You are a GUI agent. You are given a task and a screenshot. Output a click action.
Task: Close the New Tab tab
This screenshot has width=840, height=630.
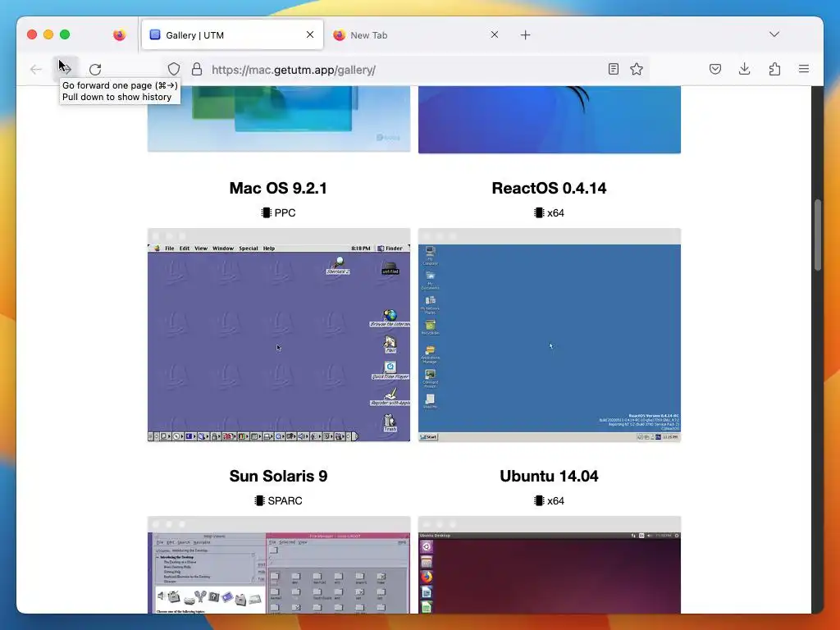click(x=495, y=34)
